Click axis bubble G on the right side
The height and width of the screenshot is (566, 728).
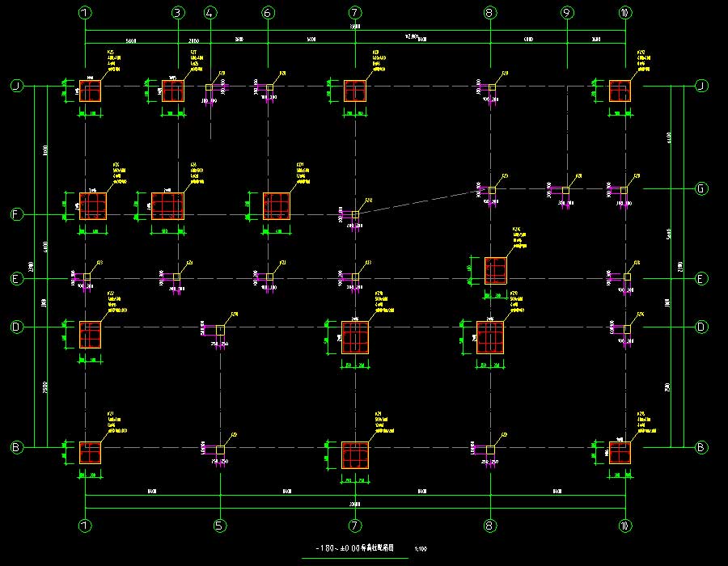click(x=701, y=189)
